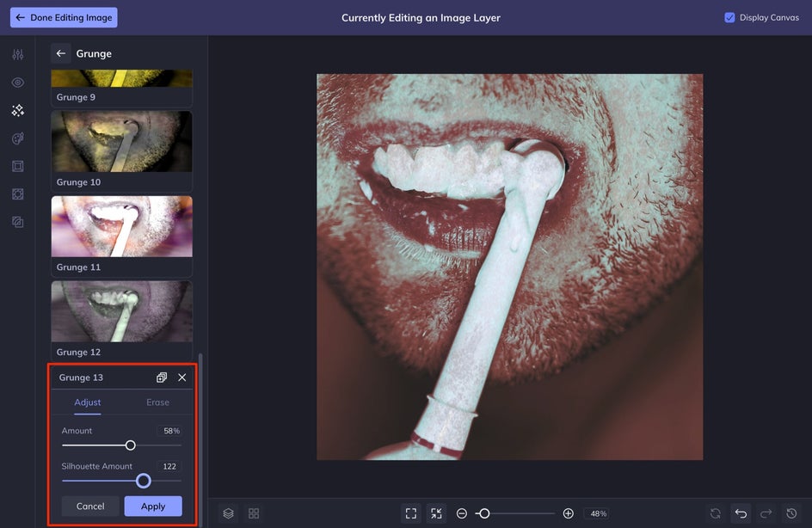Open the textures tool in sidebar
The width and height of the screenshot is (812, 528).
pos(17,222)
